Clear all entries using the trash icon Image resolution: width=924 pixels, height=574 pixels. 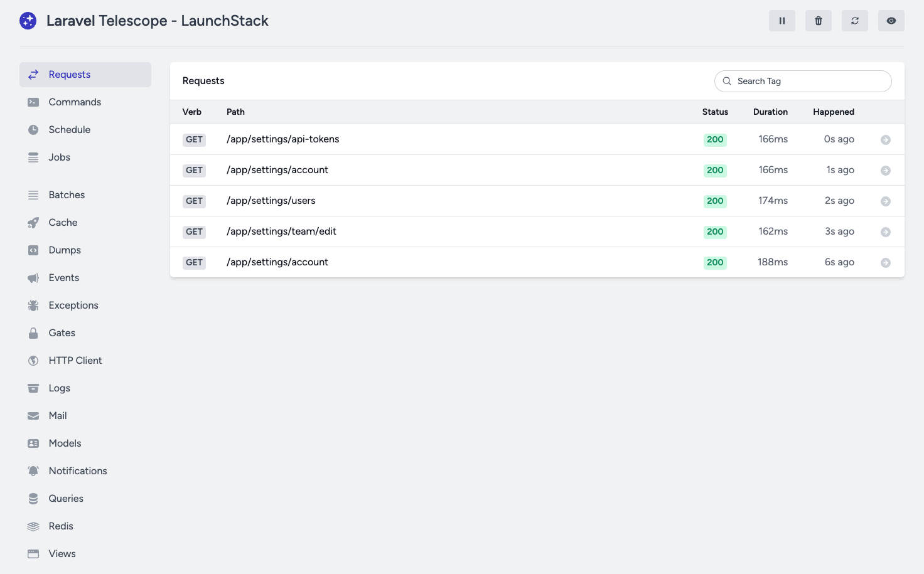[x=818, y=21]
